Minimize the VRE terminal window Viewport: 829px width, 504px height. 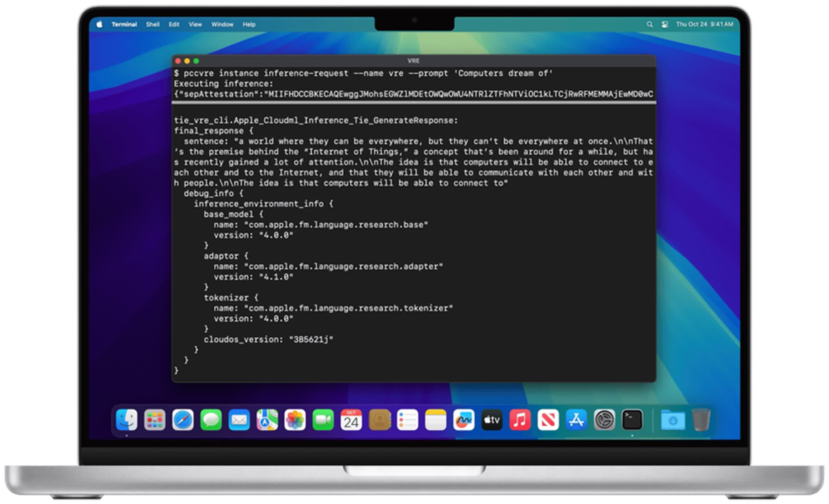187,61
